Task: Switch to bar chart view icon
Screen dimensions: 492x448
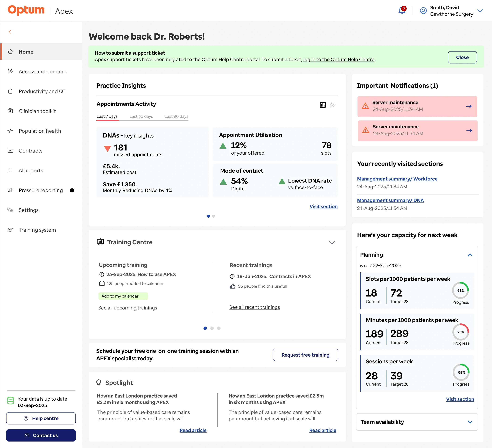Action: [x=323, y=105]
